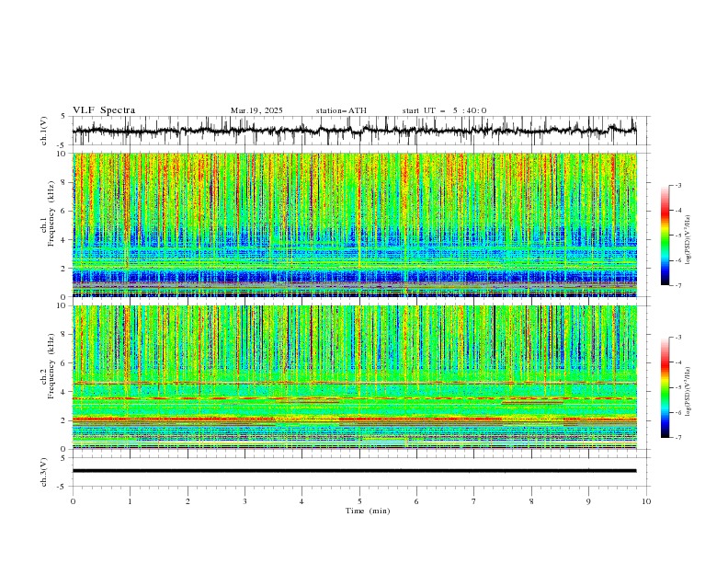728x563 pixels.
Task: Click the '3' tick on the time axis
Action: pos(245,501)
